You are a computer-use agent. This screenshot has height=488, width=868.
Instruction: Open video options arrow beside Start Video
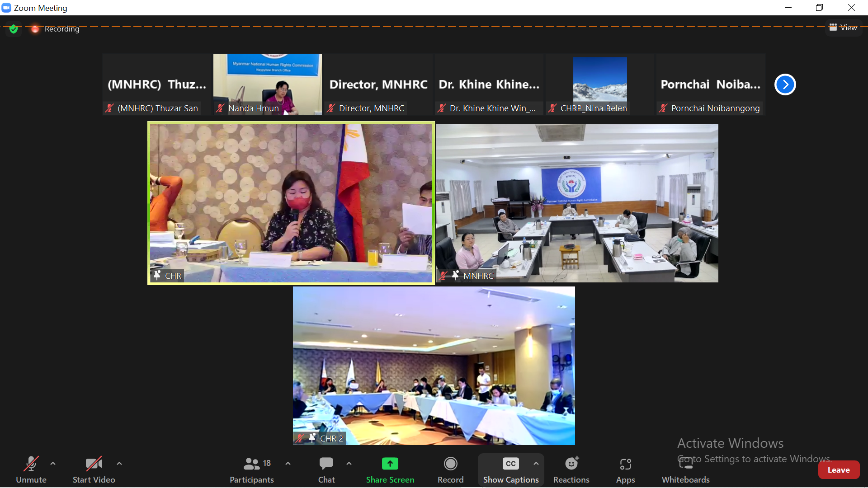pyautogui.click(x=119, y=464)
